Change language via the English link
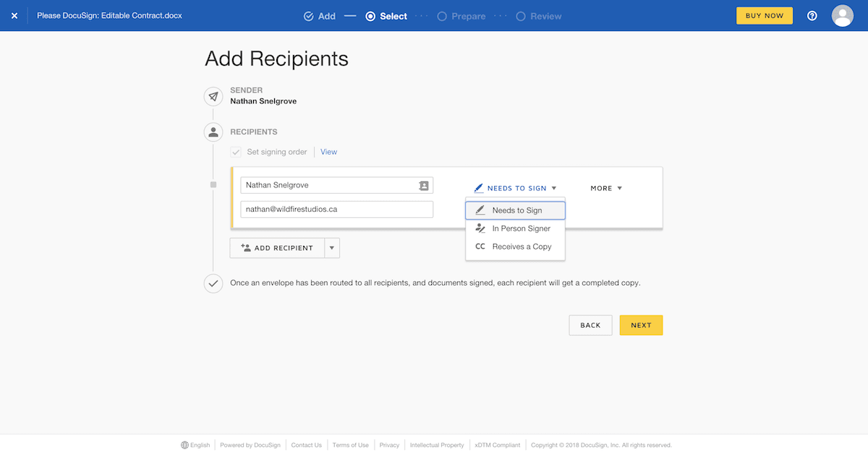 click(200, 445)
